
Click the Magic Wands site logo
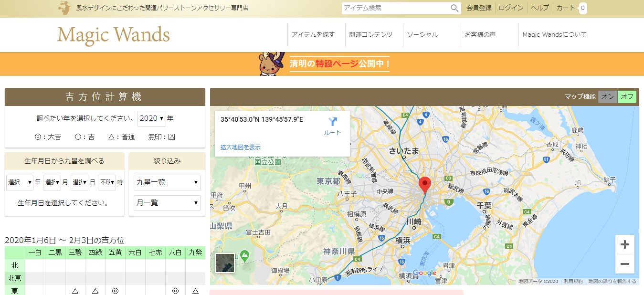coord(114,35)
